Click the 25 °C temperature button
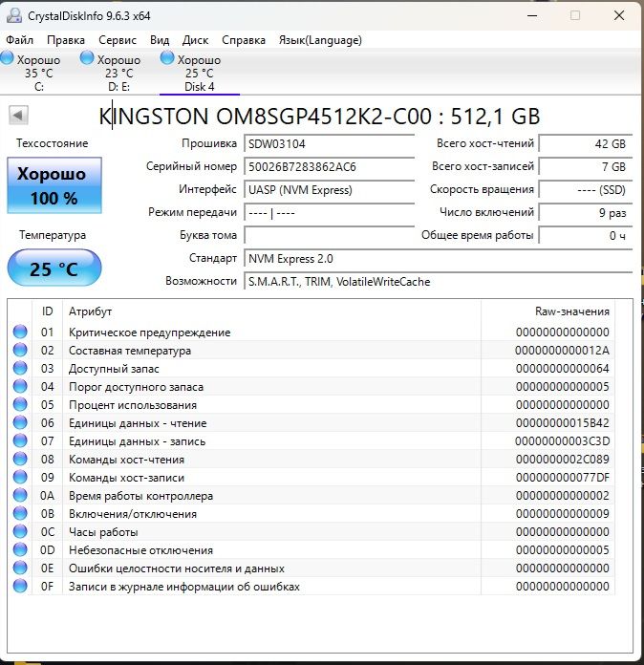Screen dimensions: 644x665 click(54, 268)
